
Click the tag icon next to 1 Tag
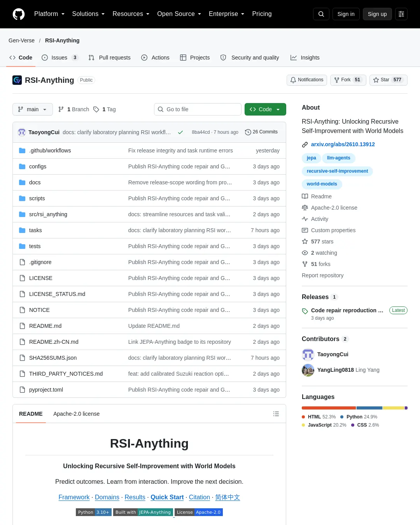[96, 109]
